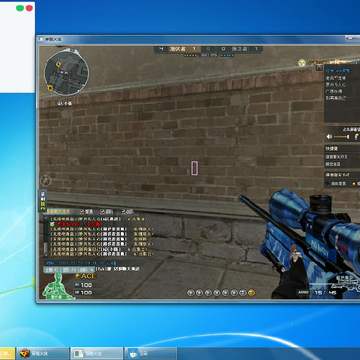Select the second player name in voice list
Screen dimensions: 360x360
click(336, 78)
